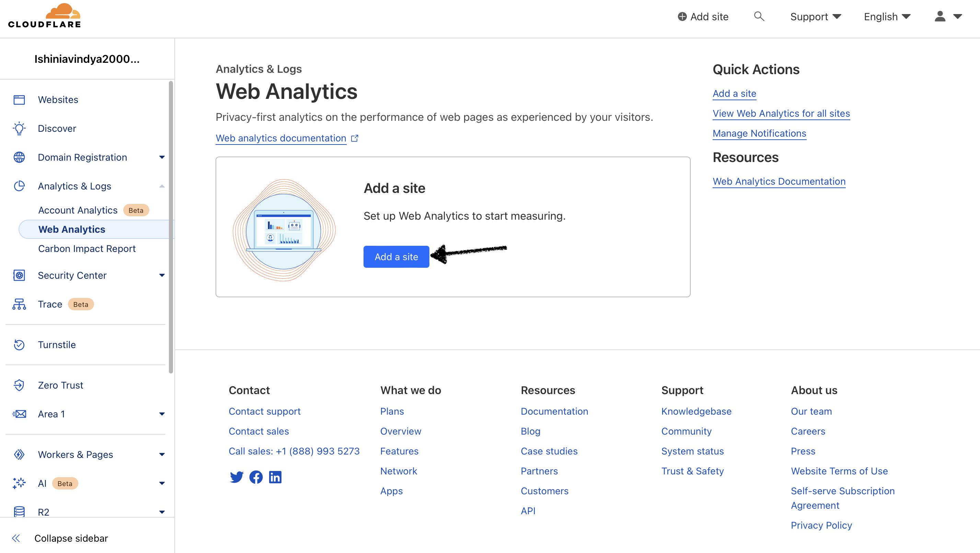Screen dimensions: 980x553
Task: Open Web Analytics Documentation resource
Action: click(x=779, y=182)
